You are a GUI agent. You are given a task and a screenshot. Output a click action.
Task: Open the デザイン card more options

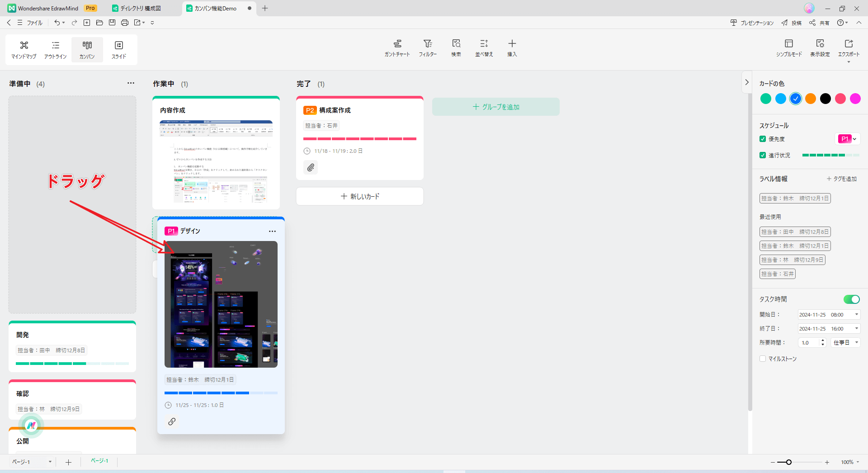[272, 231]
